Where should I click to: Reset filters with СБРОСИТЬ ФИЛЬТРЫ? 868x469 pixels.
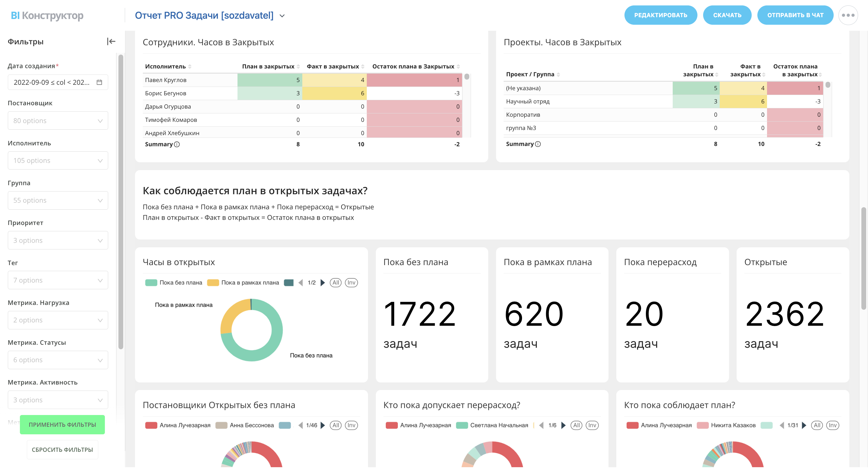pyautogui.click(x=62, y=449)
